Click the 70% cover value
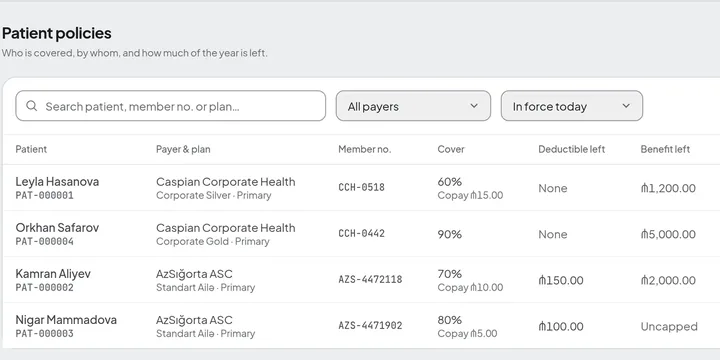The image size is (720, 360). click(450, 274)
